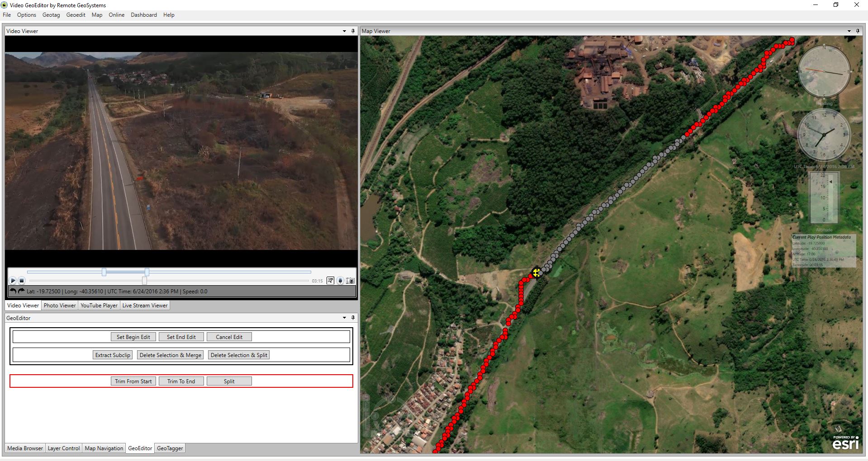Click the heading compass gauge on the map
Image resolution: width=868 pixels, height=461 pixels.
824,72
